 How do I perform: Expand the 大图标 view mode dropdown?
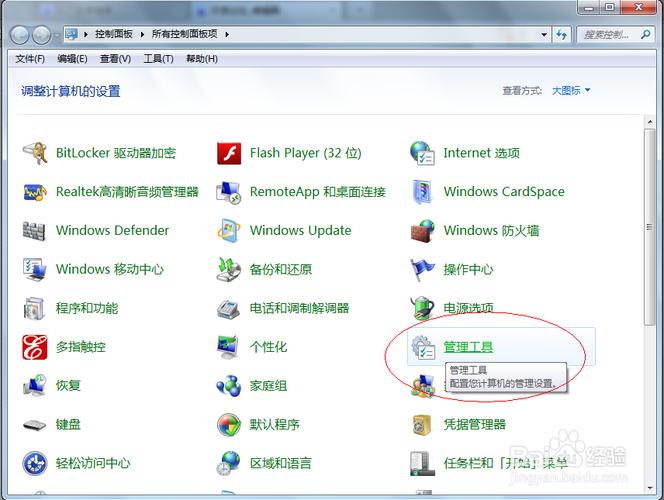click(571, 90)
